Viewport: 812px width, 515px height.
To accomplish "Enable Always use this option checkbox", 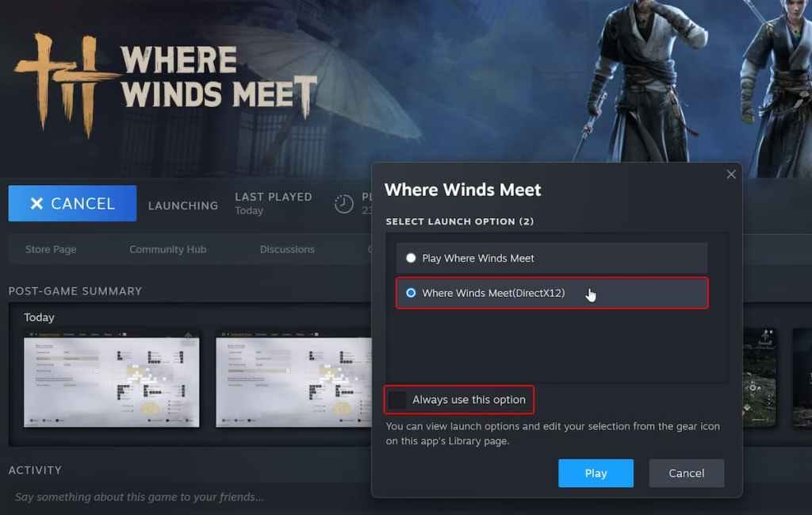I will click(397, 399).
